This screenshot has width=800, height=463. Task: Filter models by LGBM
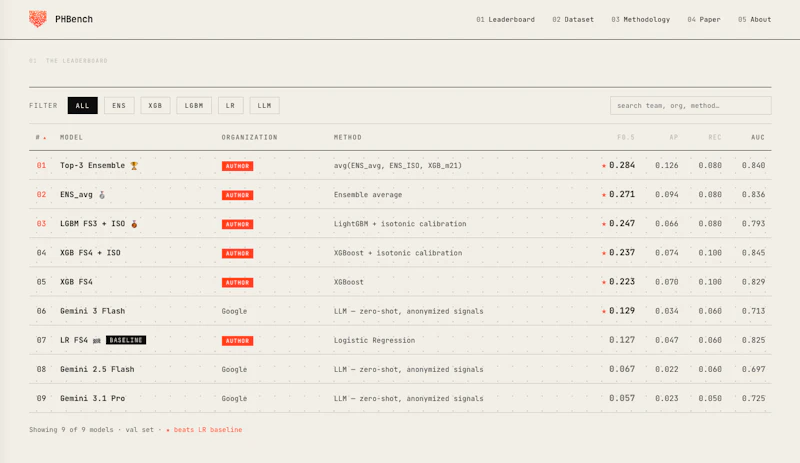pyautogui.click(x=194, y=106)
